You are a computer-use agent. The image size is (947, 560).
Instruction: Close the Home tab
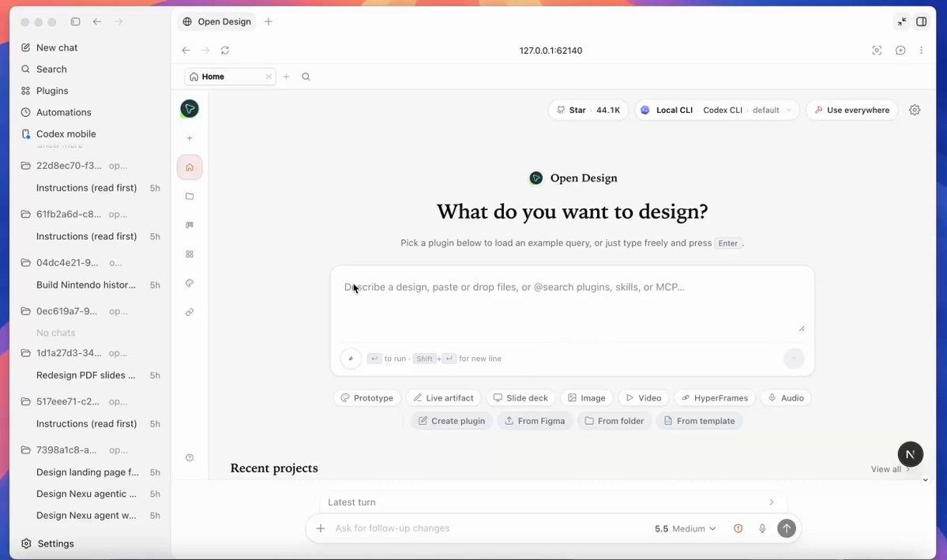269,77
